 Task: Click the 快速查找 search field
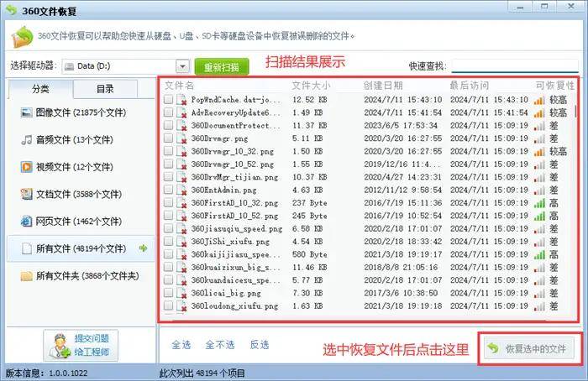click(x=515, y=66)
